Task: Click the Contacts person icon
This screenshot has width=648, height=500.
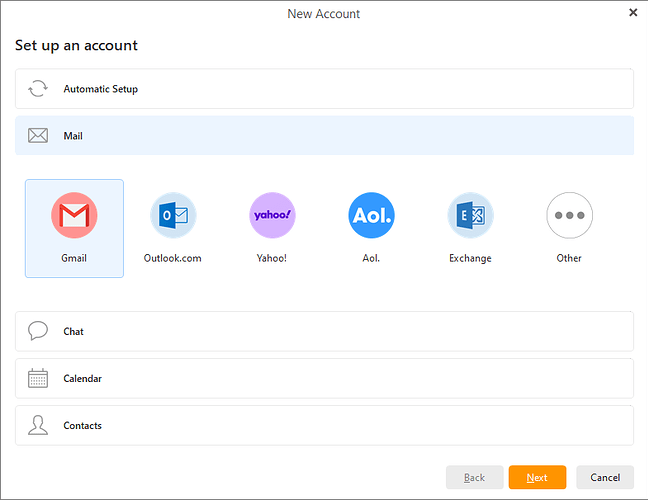Action: coord(38,425)
